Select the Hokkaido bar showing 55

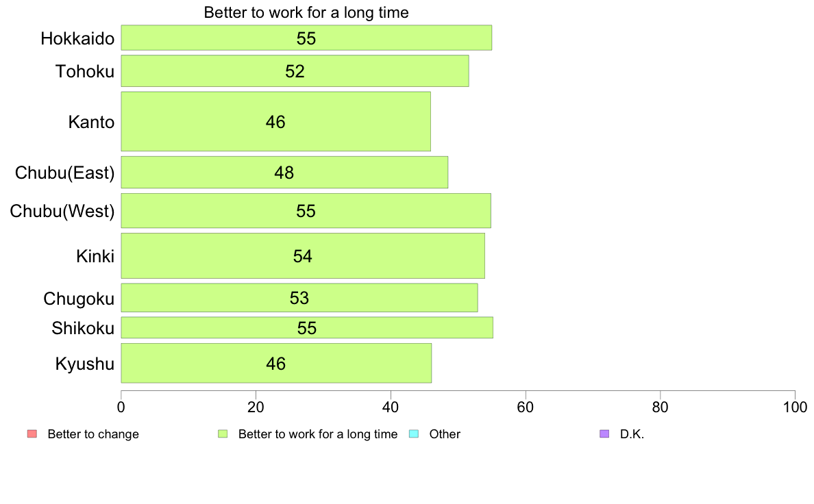pos(306,38)
